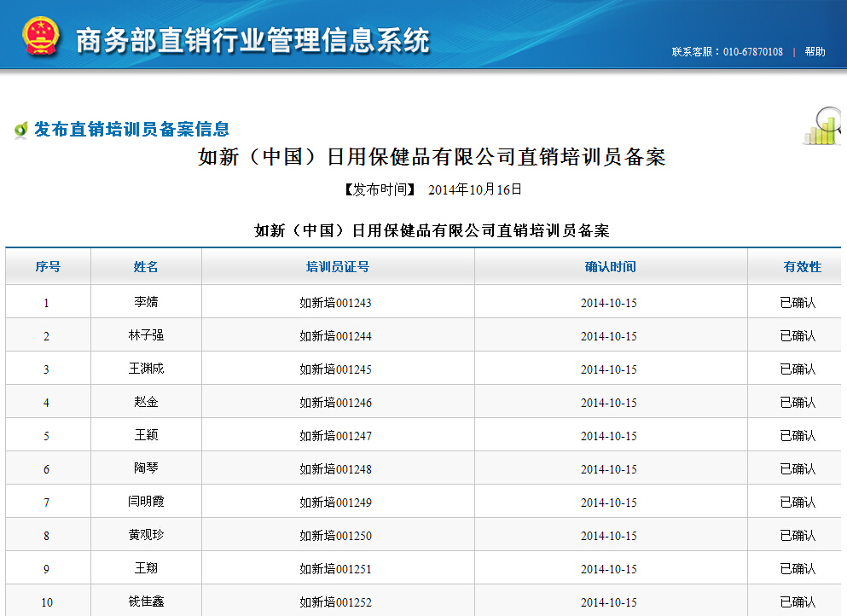The image size is (847, 616).
Task: Click the name 赵金
Action: pyautogui.click(x=146, y=402)
